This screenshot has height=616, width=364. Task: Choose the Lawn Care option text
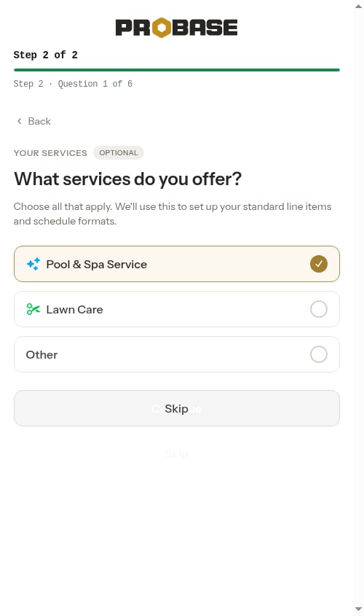[74, 310]
